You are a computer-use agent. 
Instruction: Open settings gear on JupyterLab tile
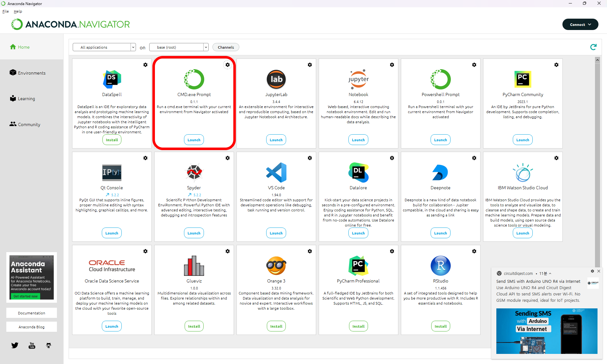310,65
